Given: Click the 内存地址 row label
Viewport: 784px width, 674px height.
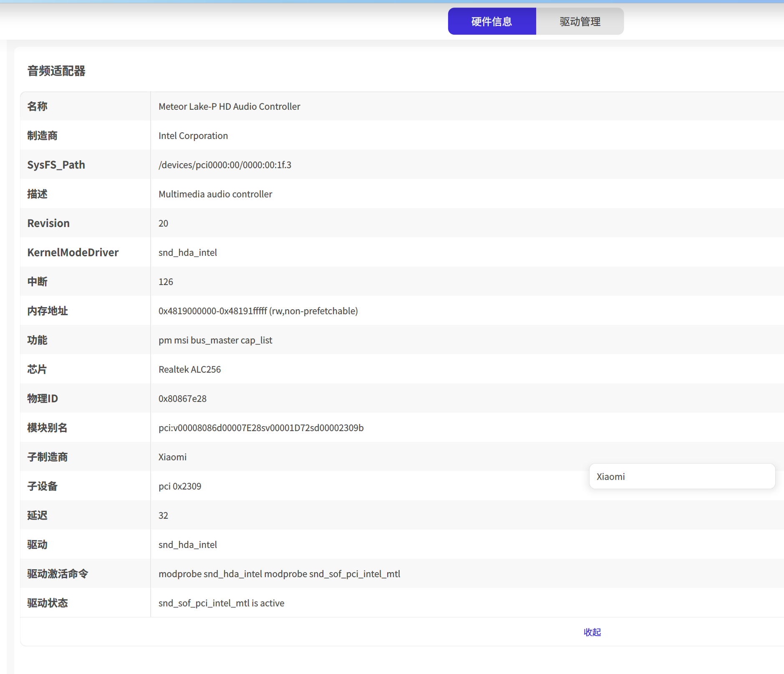Looking at the screenshot, I should [x=48, y=311].
